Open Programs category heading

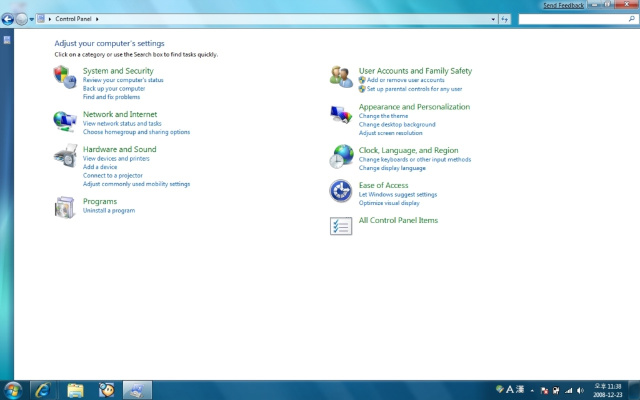[x=100, y=201]
